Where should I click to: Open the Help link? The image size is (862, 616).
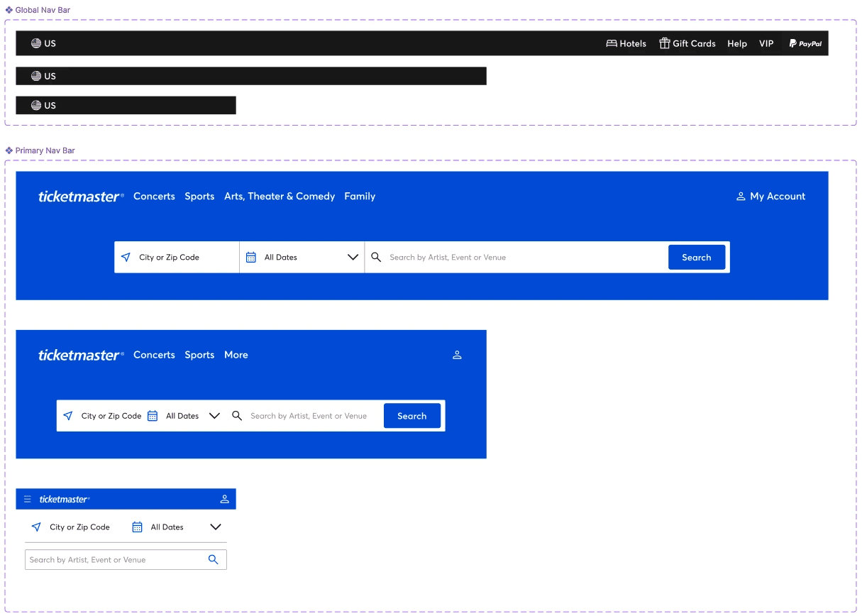click(x=737, y=43)
